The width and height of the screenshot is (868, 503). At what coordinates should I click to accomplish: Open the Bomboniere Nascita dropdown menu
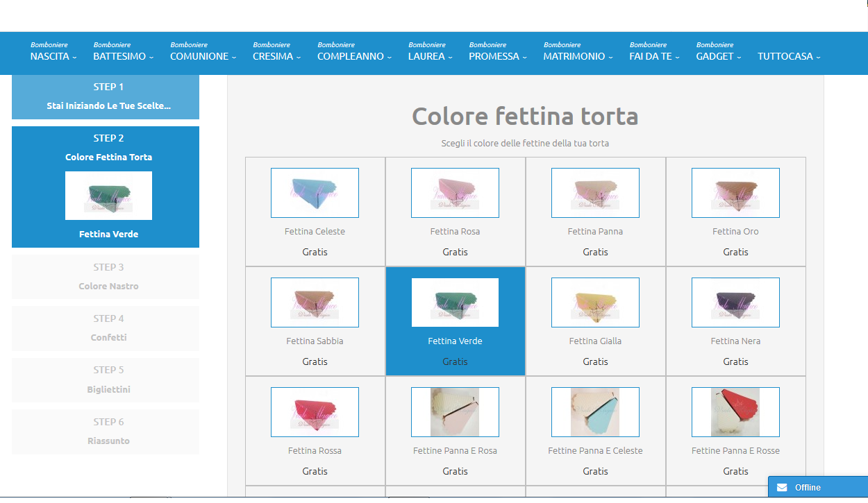53,51
